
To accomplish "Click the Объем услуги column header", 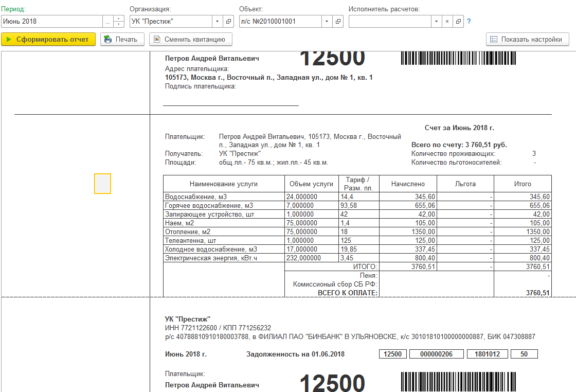I will pyautogui.click(x=312, y=184).
